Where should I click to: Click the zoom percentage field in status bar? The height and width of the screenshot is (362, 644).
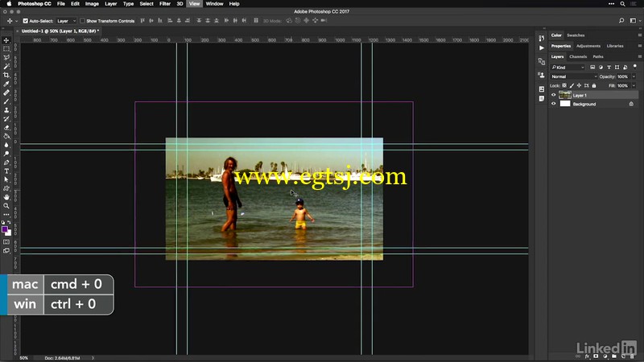tap(24, 358)
